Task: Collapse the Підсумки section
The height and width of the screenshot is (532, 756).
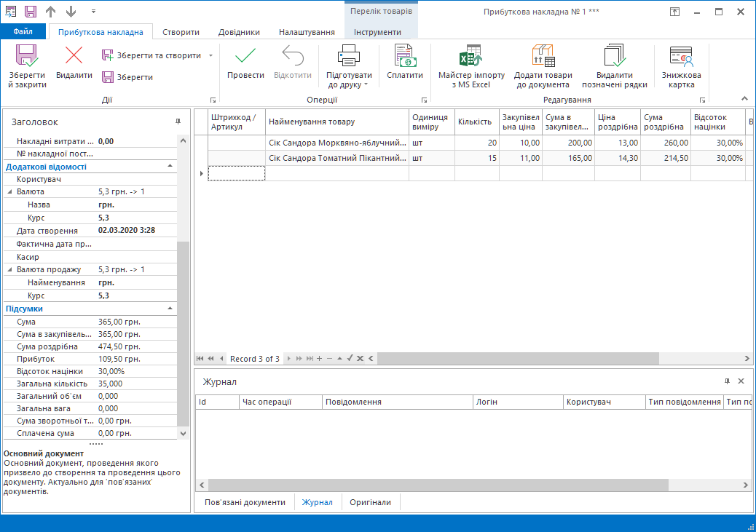Action: click(170, 309)
